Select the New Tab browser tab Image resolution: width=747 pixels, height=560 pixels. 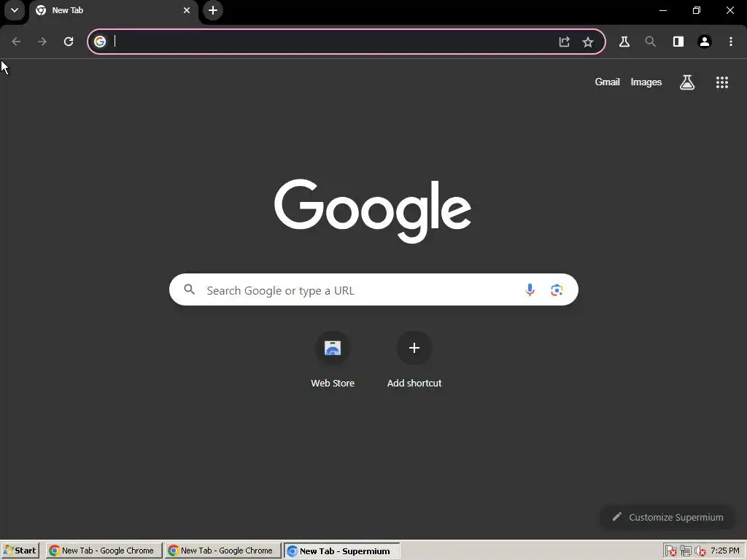pos(113,10)
